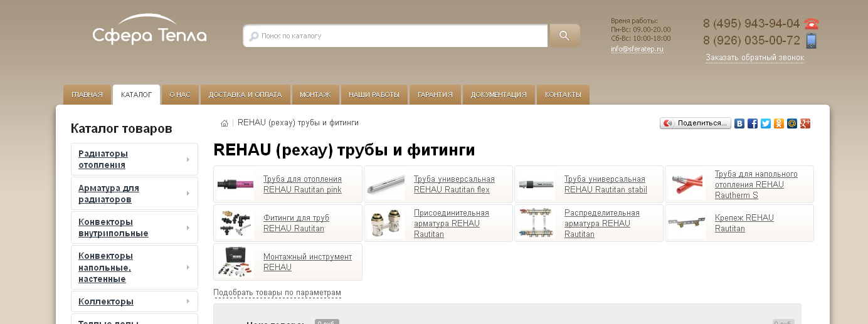Click REHAU breadcrumb text

tap(298, 123)
